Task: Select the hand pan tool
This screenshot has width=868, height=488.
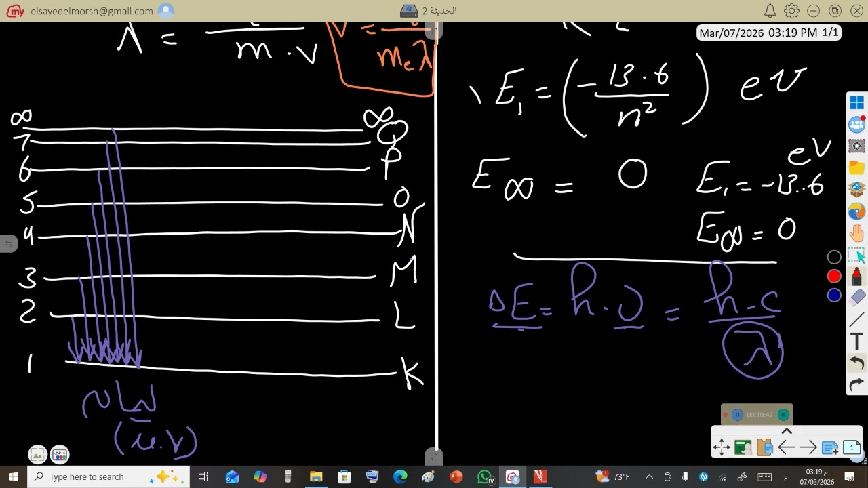Action: coord(856,233)
